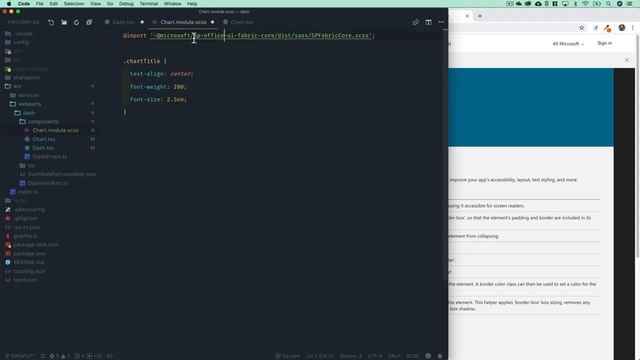This screenshot has width=640, height=360.
Task: Expand the config folder
Action: pos(49,42)
